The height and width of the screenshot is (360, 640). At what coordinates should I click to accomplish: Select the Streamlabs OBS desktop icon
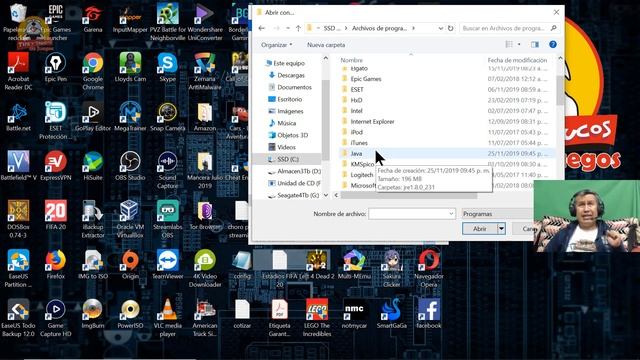pos(167,219)
